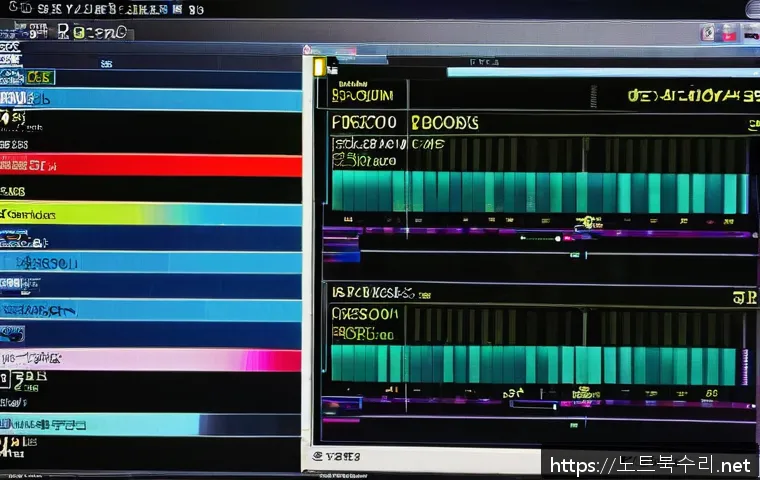The image size is (760, 480).
Task: Click the first item in top menu bar
Action: (x=12, y=9)
